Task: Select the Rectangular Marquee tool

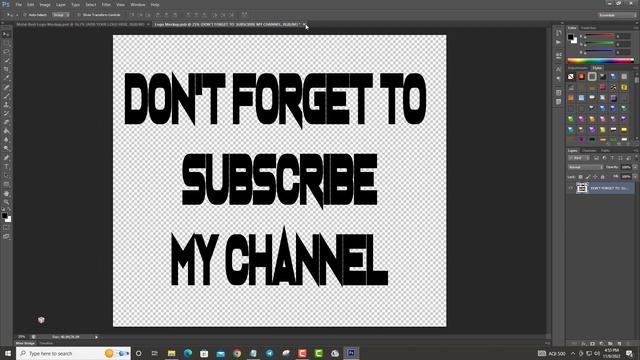Action: 6,43
